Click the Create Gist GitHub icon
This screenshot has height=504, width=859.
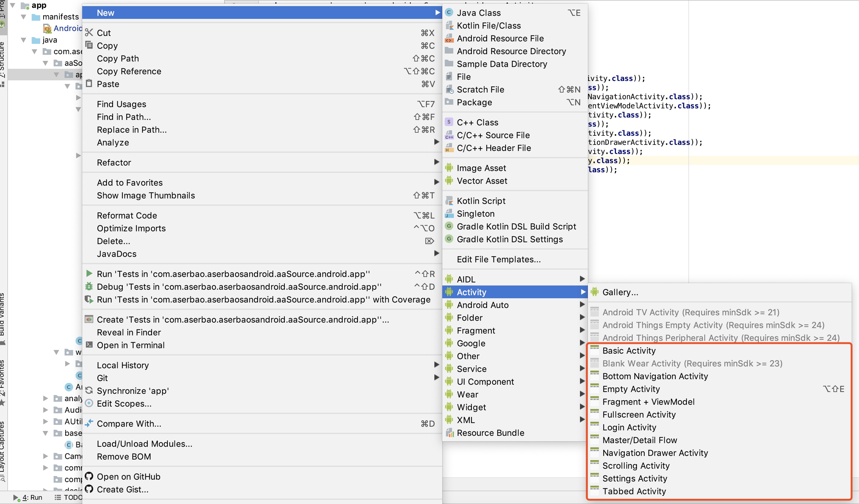tap(89, 489)
